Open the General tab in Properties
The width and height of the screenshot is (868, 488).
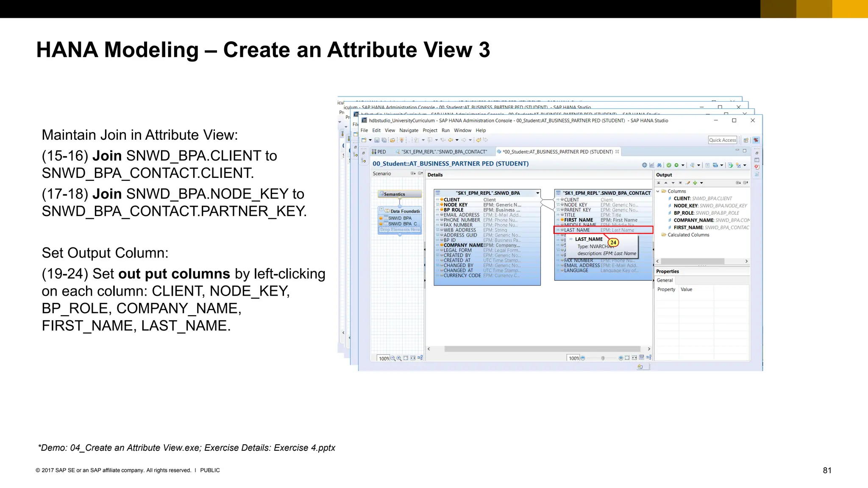(x=665, y=280)
